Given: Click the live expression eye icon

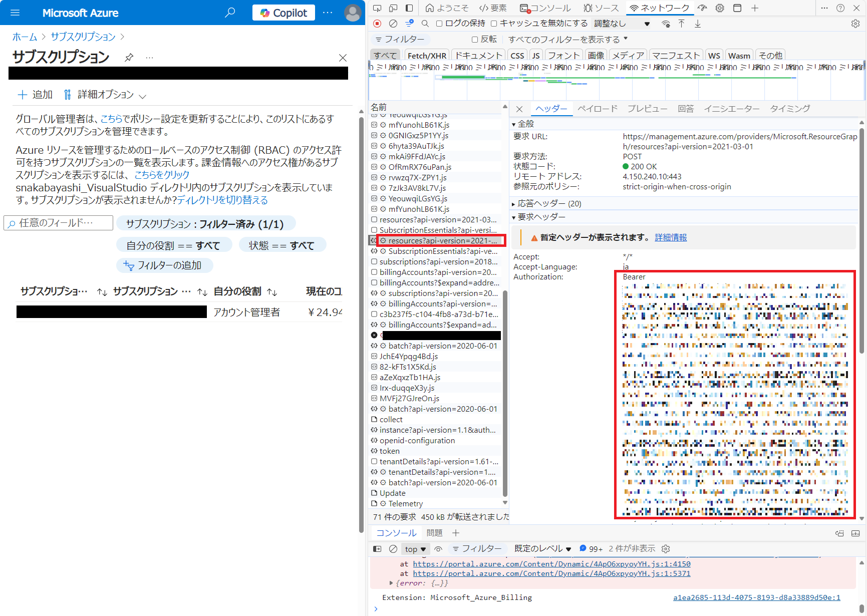Looking at the screenshot, I should (438, 549).
